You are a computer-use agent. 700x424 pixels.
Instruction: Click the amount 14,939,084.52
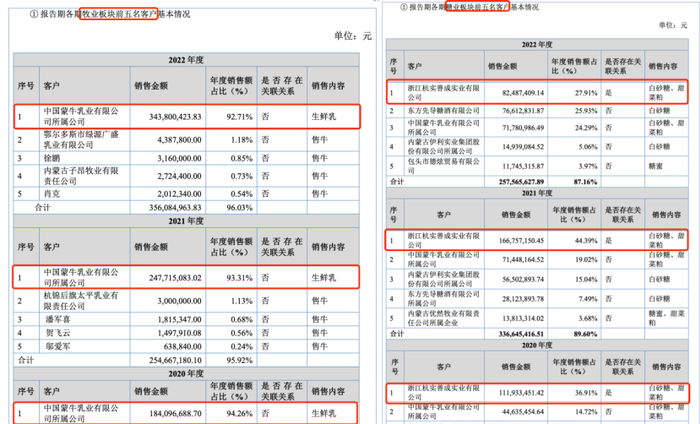523,147
